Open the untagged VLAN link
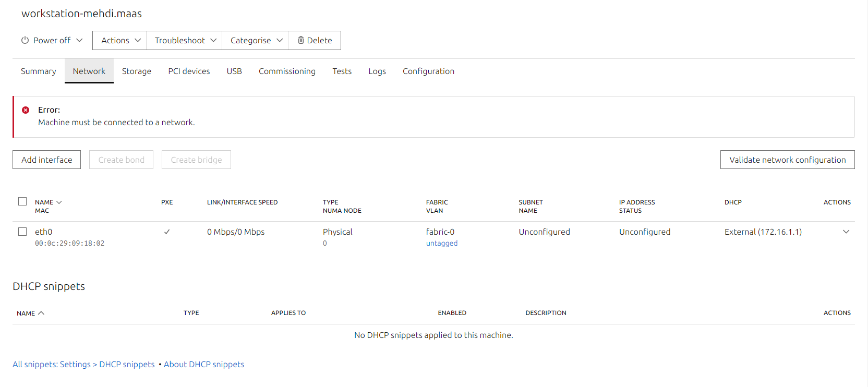Image resolution: width=868 pixels, height=387 pixels. tap(442, 243)
